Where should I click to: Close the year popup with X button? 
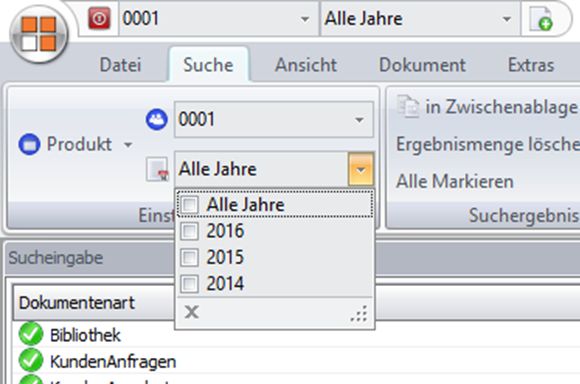(x=192, y=312)
